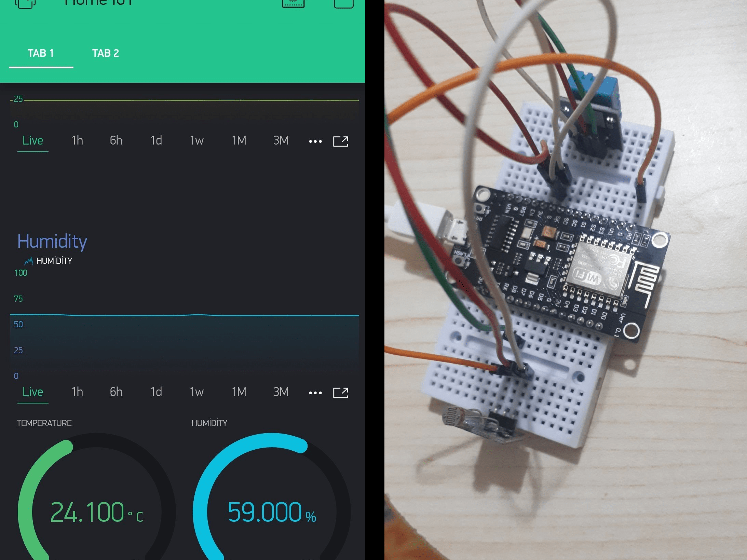The image size is (747, 560).
Task: Select the 1w range on the top chart
Action: tap(196, 140)
